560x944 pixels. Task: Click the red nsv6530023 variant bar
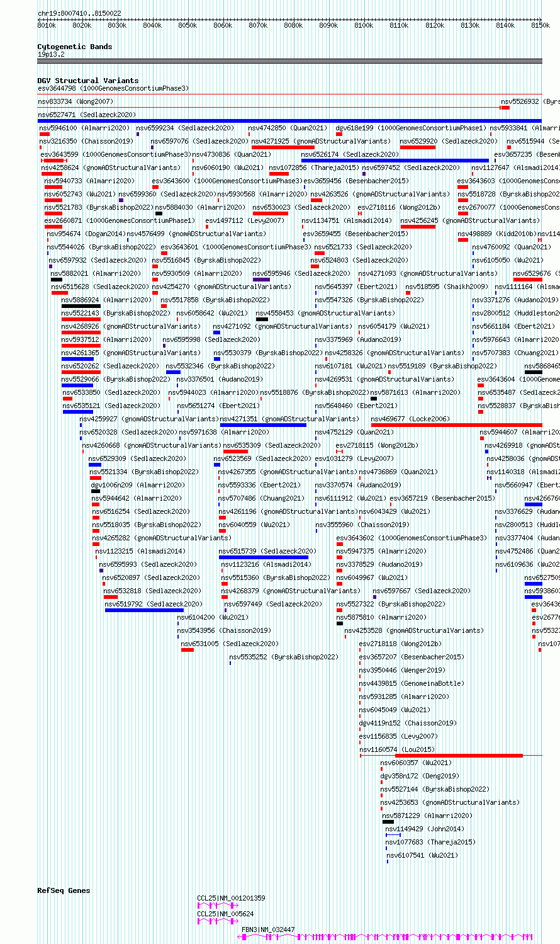click(271, 213)
